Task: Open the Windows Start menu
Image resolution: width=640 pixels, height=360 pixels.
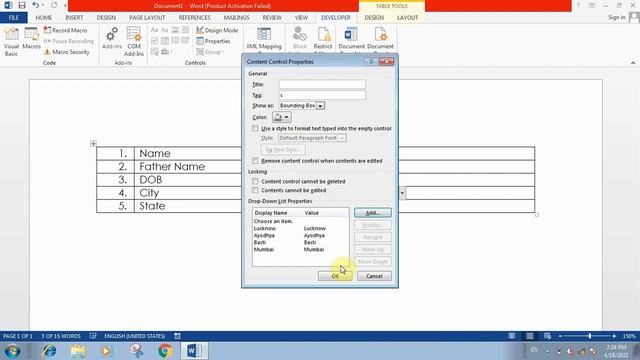Action: [x=12, y=351]
